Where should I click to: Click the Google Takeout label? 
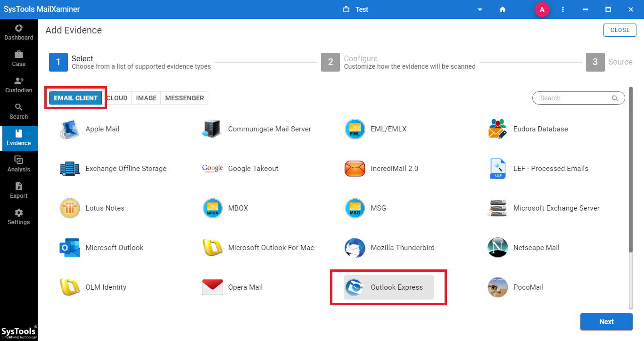click(253, 169)
